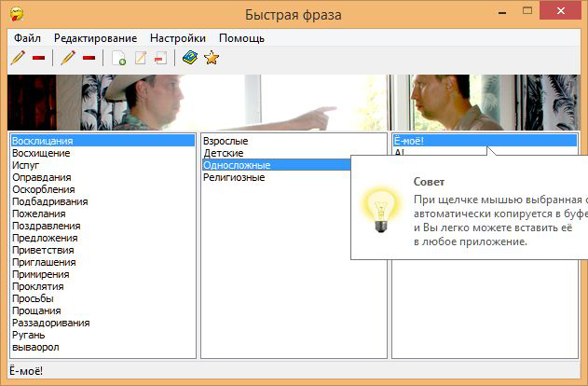
Task: Select the Просьбы category
Action: click(103, 298)
